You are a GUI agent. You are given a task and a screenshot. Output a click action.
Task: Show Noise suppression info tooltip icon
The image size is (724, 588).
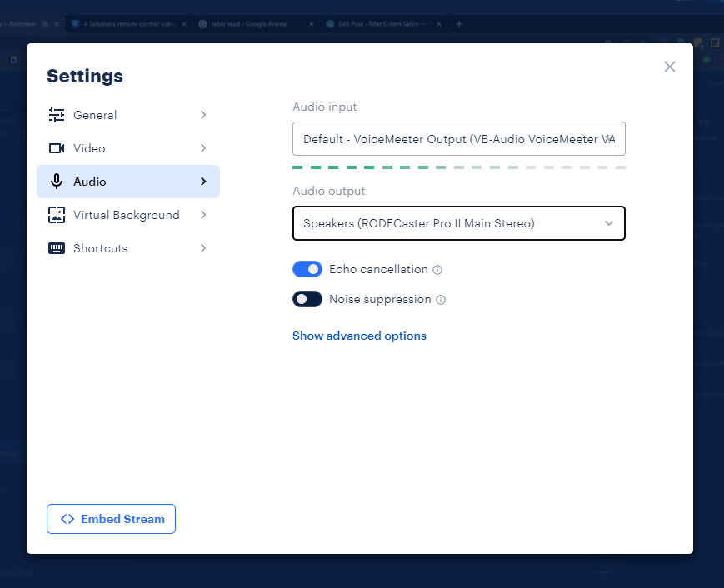coord(441,300)
